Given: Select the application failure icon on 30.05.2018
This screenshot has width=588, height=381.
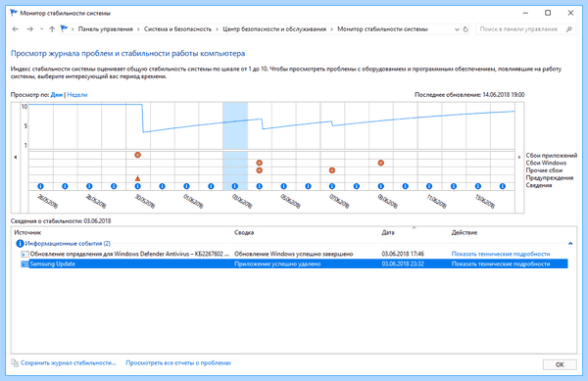Looking at the screenshot, I should (137, 155).
